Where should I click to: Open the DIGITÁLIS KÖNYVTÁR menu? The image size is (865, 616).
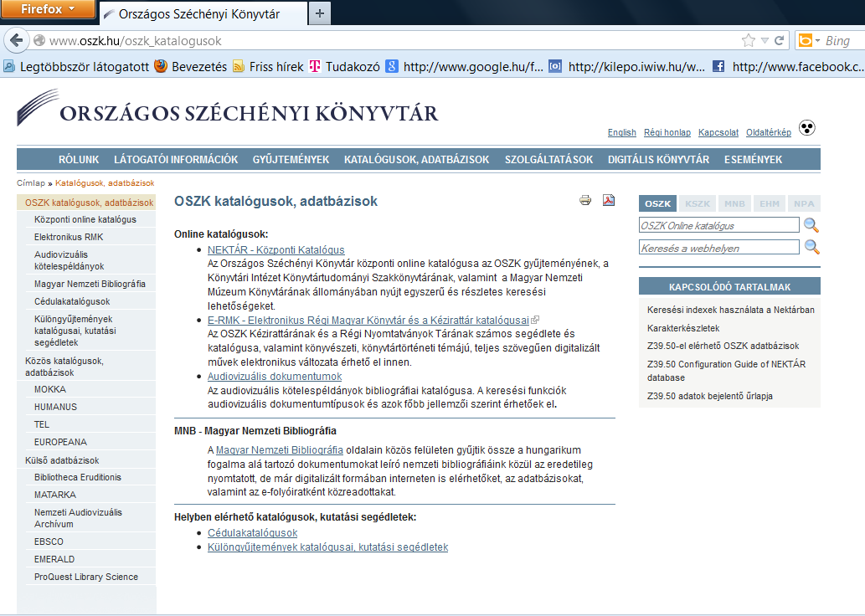click(659, 159)
